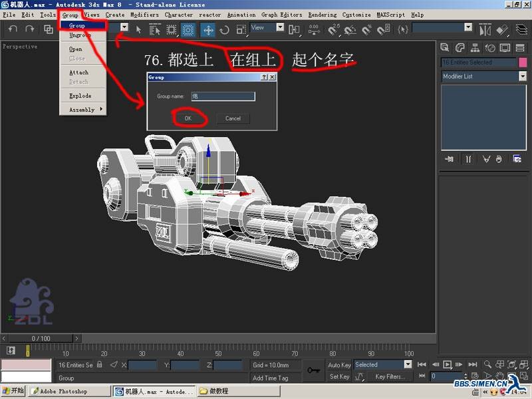The image size is (532, 399).
Task: Toggle Percent Snap in the toolbar
Action: [367, 30]
